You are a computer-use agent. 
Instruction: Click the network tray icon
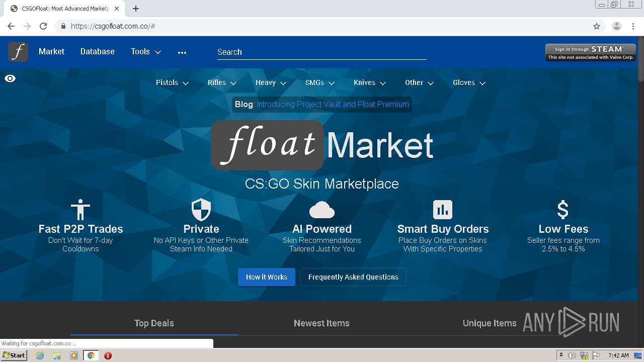point(584,355)
